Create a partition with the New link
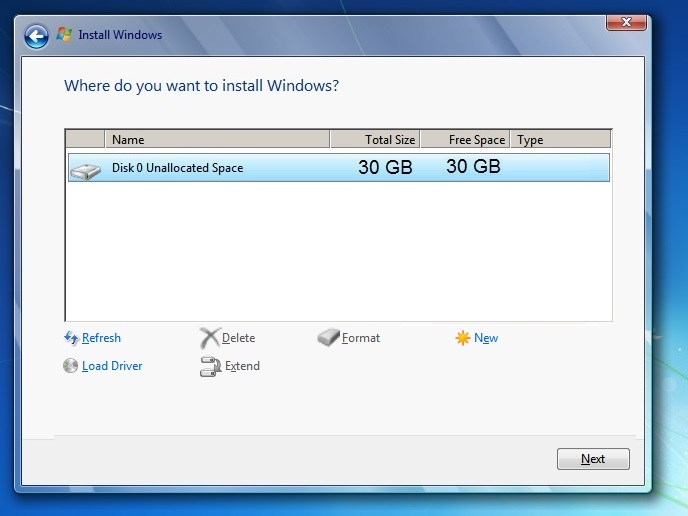Screen dimensions: 688x516 pyautogui.click(x=486, y=338)
